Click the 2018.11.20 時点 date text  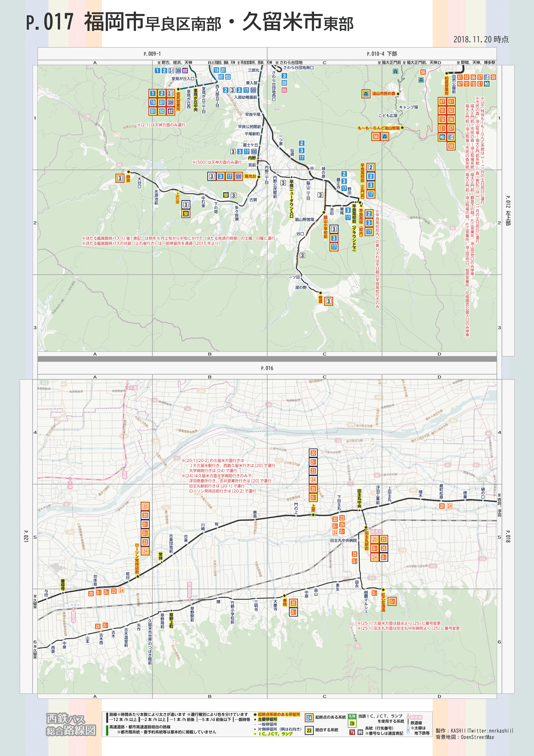click(x=481, y=40)
